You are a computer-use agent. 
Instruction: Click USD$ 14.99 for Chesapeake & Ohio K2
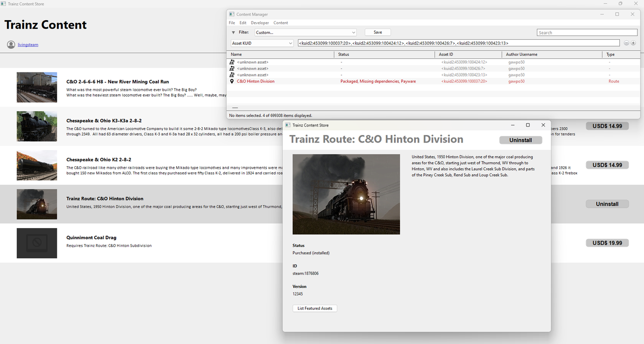(x=607, y=165)
